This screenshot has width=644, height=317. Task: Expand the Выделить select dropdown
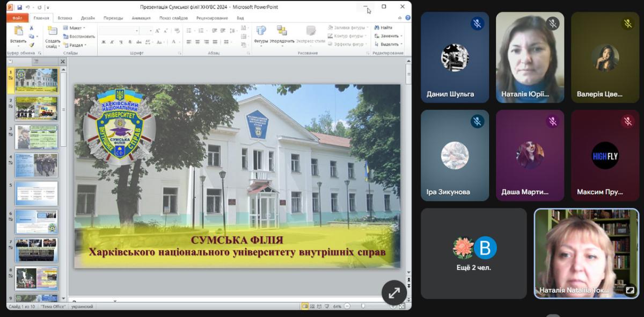pyautogui.click(x=390, y=45)
